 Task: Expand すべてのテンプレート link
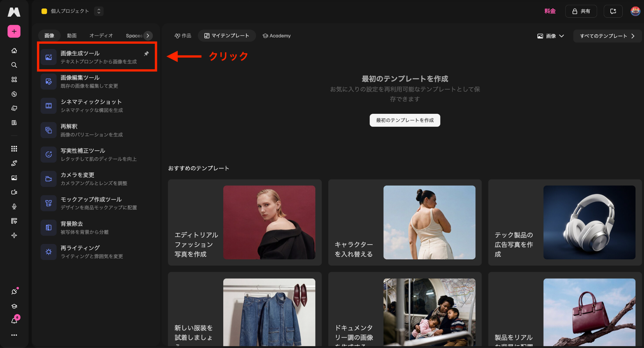coord(607,36)
